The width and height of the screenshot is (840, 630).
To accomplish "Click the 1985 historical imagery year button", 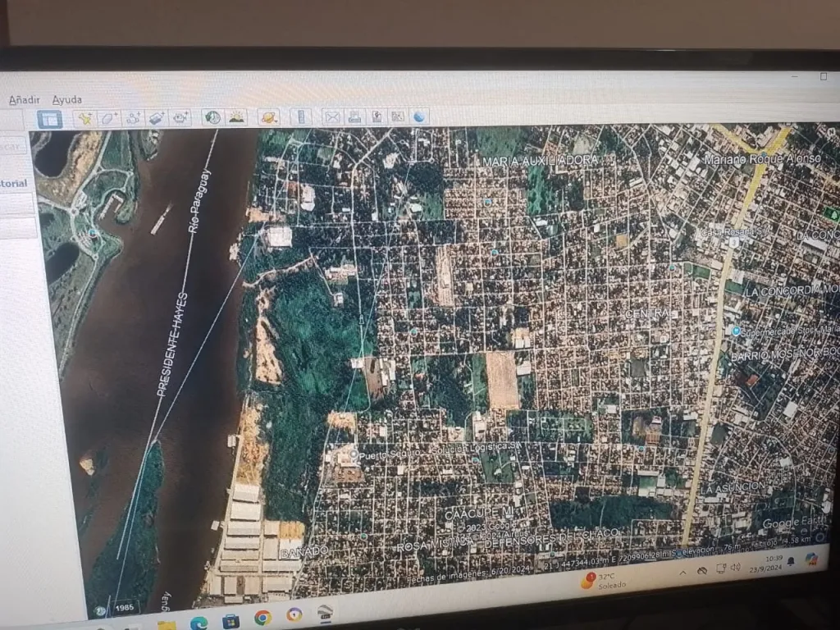I will click(x=124, y=608).
